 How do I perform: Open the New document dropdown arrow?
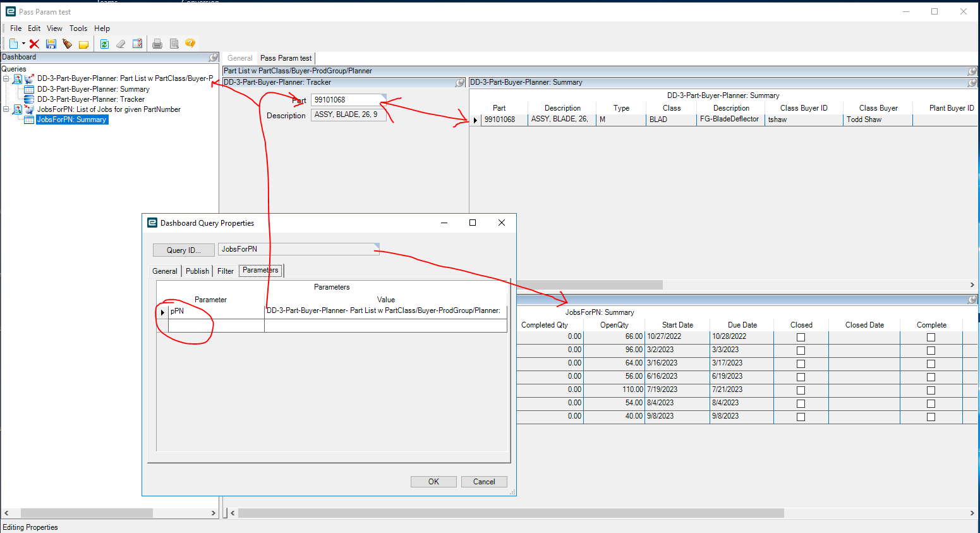coord(23,44)
